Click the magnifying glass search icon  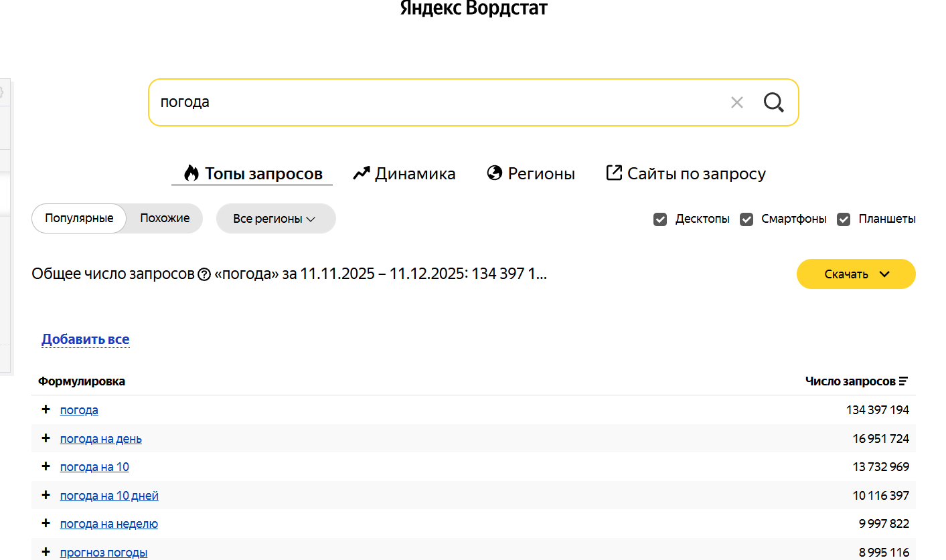[x=773, y=102]
